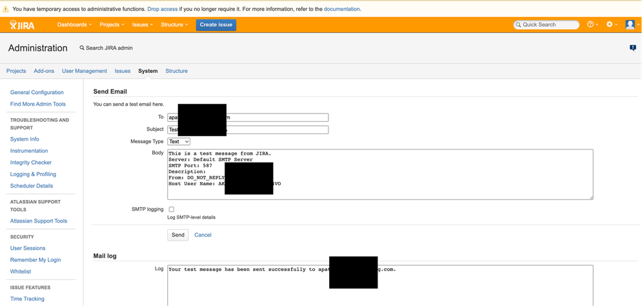Expand the Structure top menu
The height and width of the screenshot is (307, 644).
175,25
